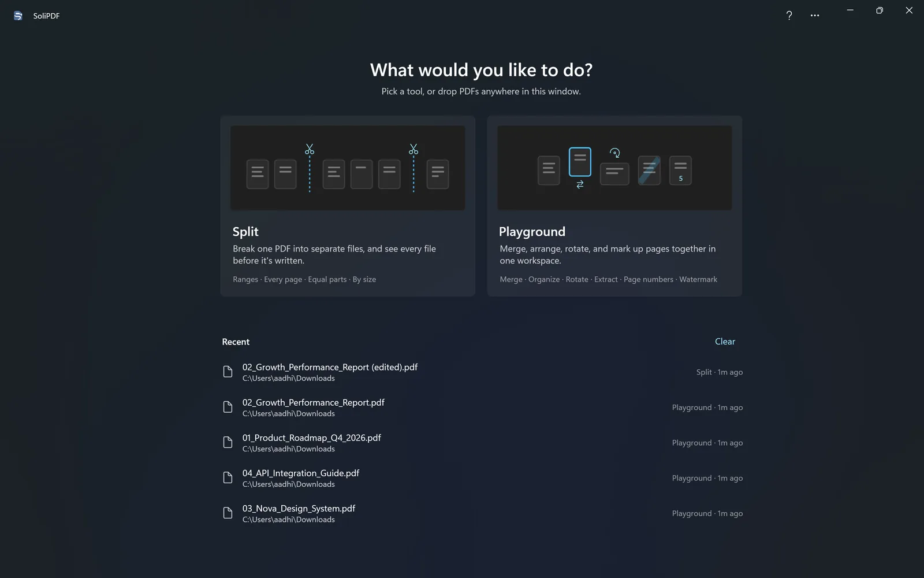
Task: Click the 'Recent' section heading
Action: 236,342
